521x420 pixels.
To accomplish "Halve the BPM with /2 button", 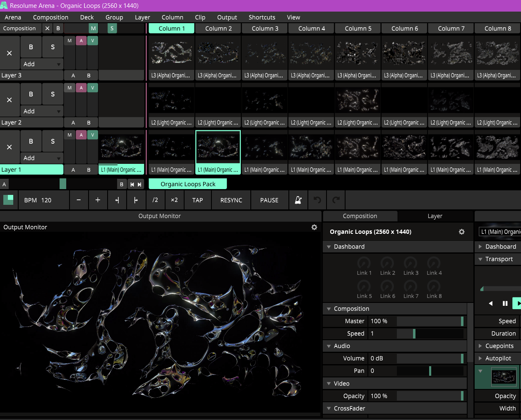I will click(155, 200).
